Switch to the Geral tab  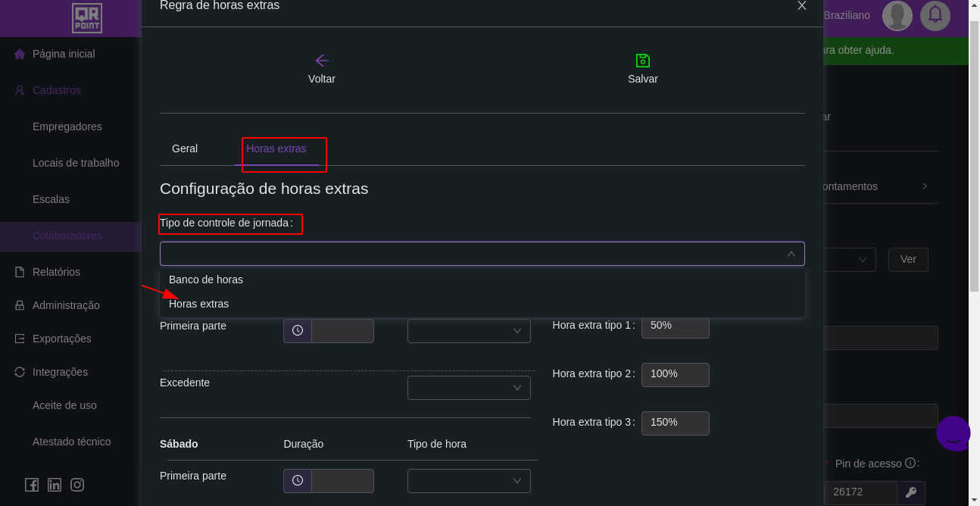coord(185,148)
